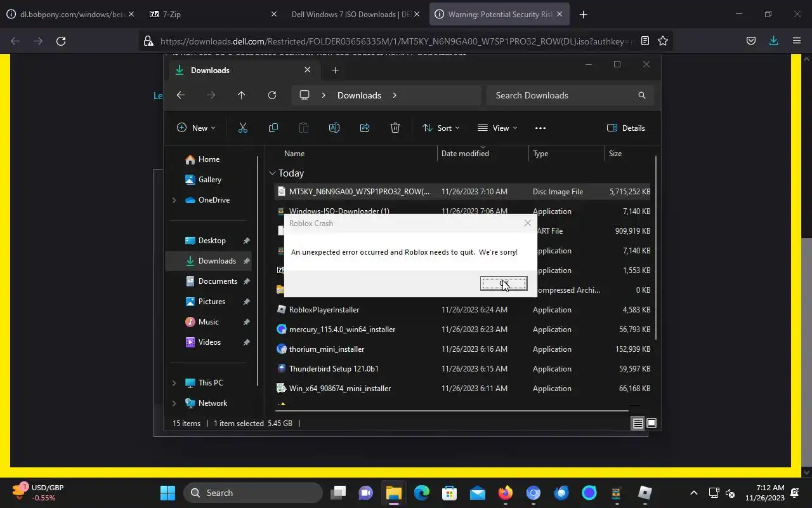Expand the Network tree node
Screen dimensions: 812x508
pyautogui.click(x=174, y=403)
